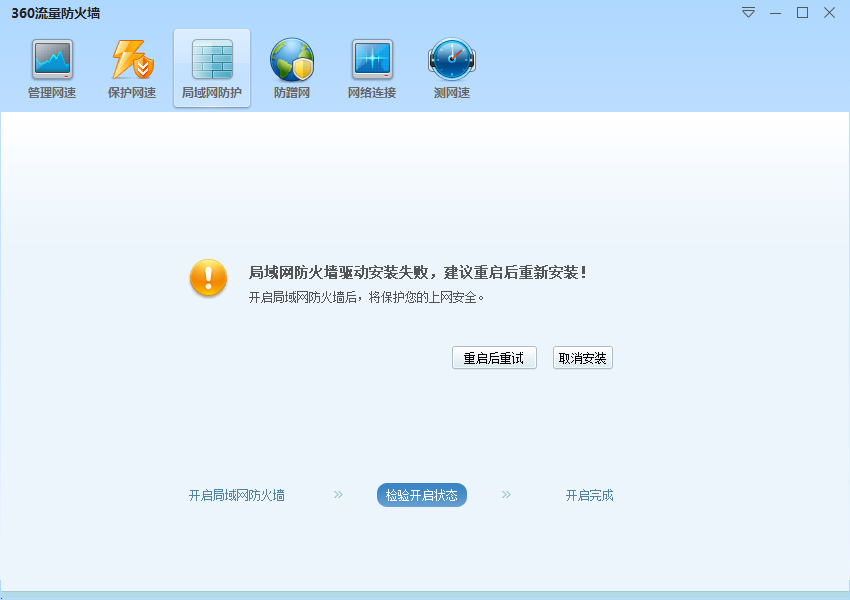850x600 pixels.
Task: Close the 360流量防火墙 window
Action: (829, 13)
